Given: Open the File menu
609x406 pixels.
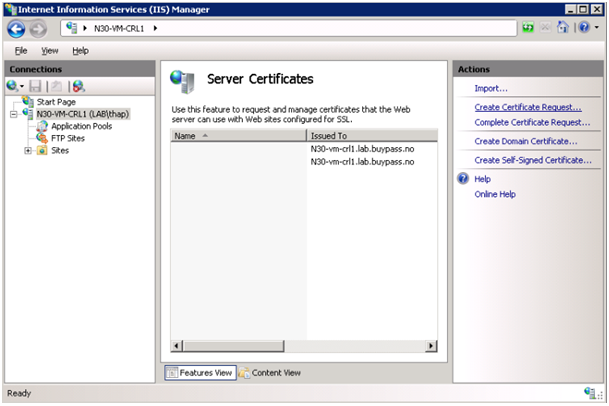Looking at the screenshot, I should pyautogui.click(x=21, y=51).
